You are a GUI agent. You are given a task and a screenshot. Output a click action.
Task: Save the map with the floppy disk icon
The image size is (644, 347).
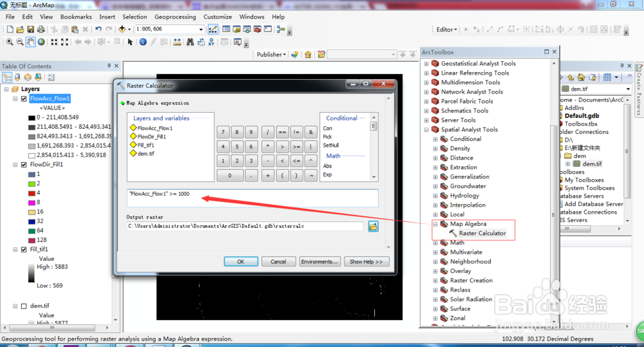pos(30,29)
